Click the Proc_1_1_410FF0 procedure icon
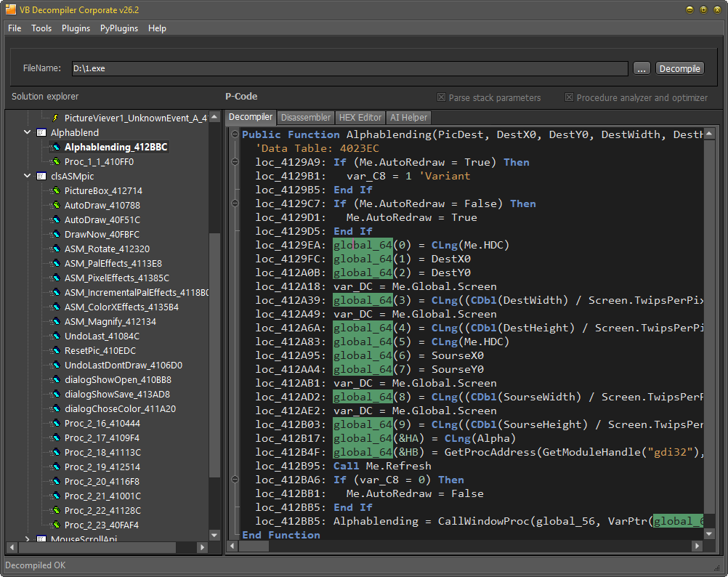 (x=56, y=161)
